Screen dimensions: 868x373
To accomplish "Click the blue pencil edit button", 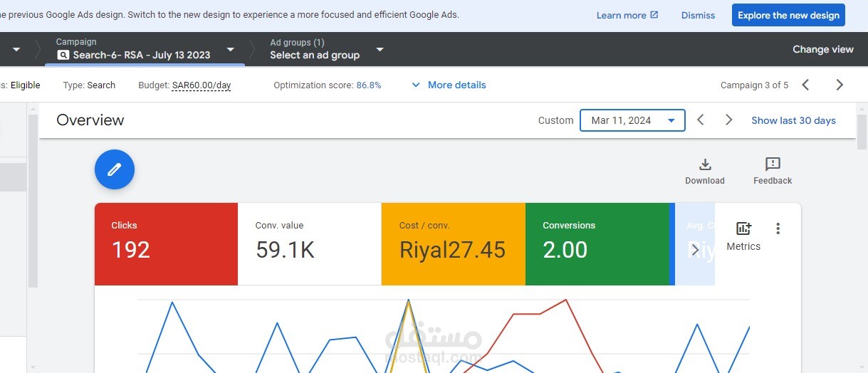I will (x=115, y=169).
